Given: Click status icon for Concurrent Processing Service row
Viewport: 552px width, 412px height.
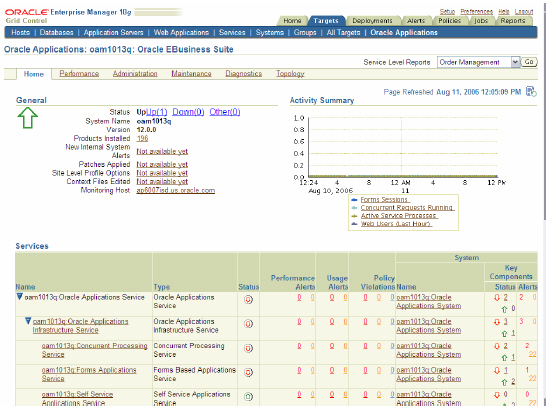Looking at the screenshot, I should [248, 348].
